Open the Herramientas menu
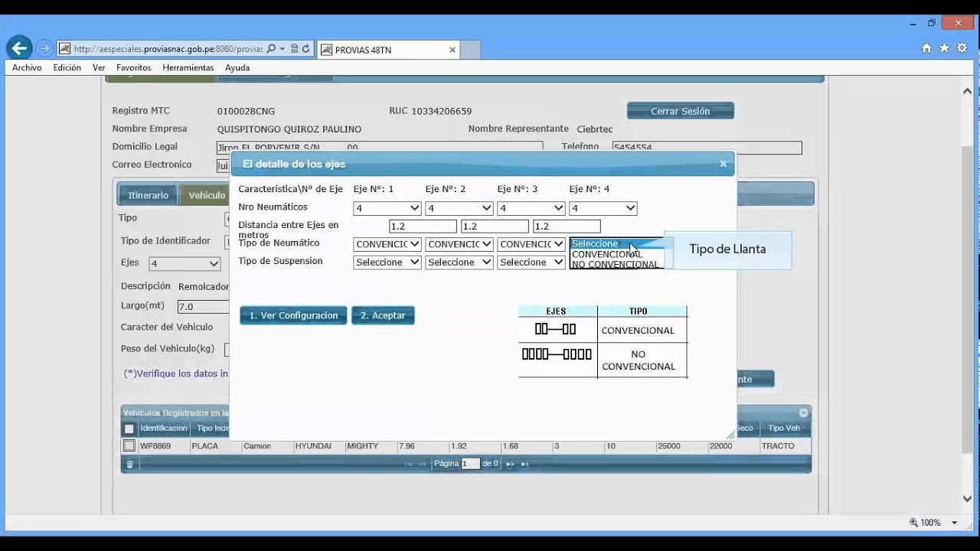Screen dimensions: 980x551 click(x=188, y=67)
